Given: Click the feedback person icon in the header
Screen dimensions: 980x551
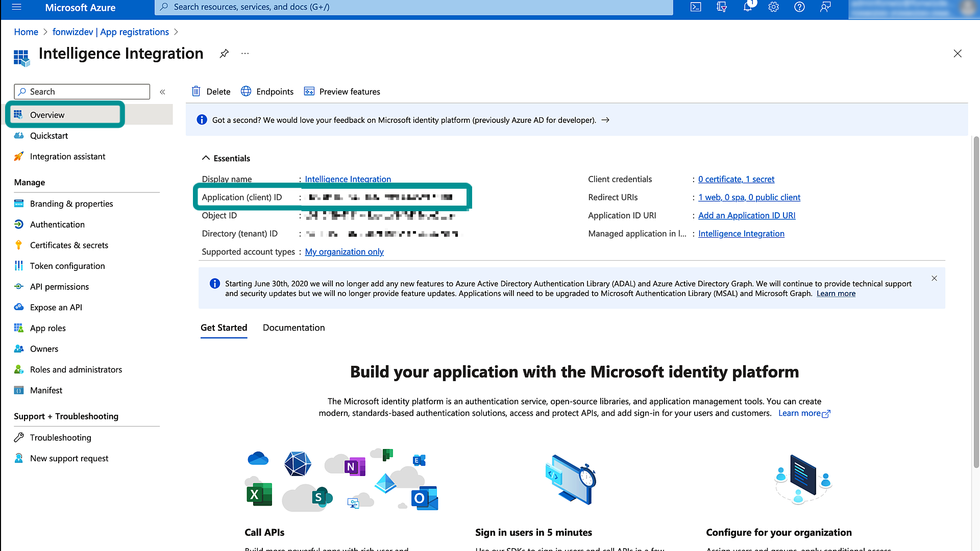Looking at the screenshot, I should click(825, 7).
